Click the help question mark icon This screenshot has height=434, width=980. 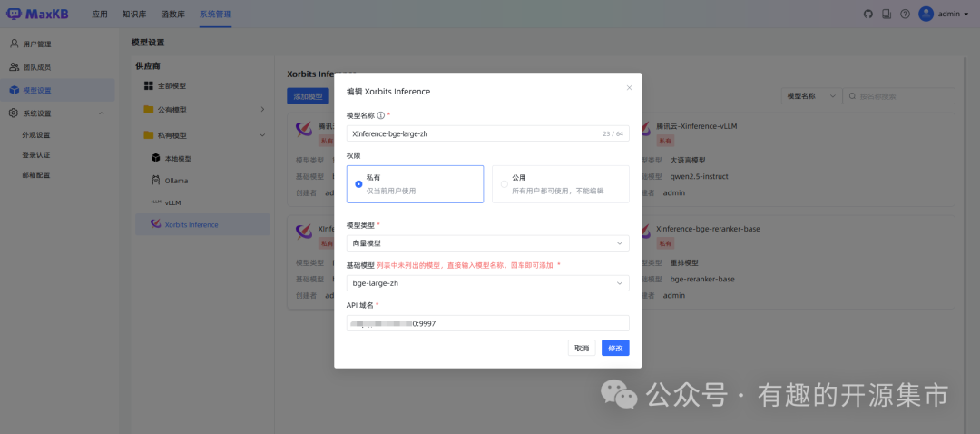pyautogui.click(x=905, y=14)
